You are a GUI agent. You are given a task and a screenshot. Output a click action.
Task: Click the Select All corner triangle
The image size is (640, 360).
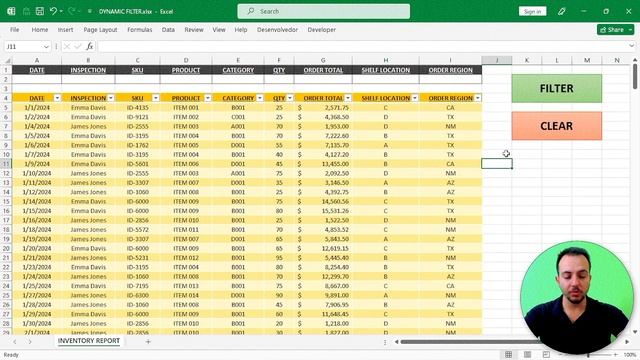(x=7, y=60)
